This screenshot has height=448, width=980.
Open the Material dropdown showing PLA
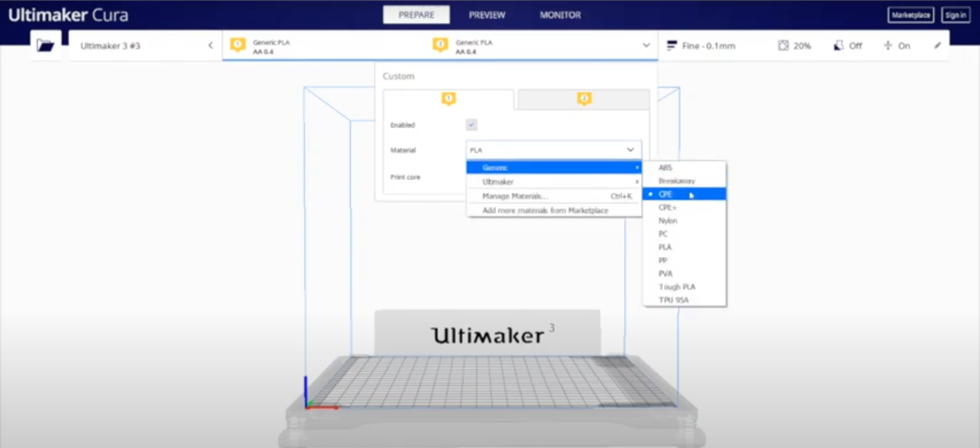(553, 150)
